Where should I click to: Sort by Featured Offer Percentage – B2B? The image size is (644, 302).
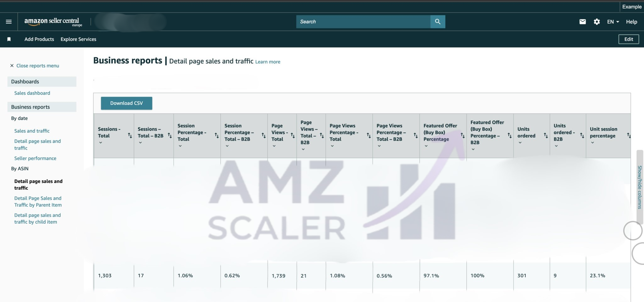click(x=510, y=136)
